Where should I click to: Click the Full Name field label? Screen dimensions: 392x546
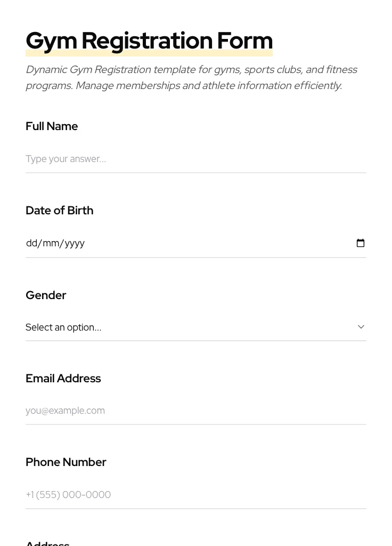click(52, 126)
